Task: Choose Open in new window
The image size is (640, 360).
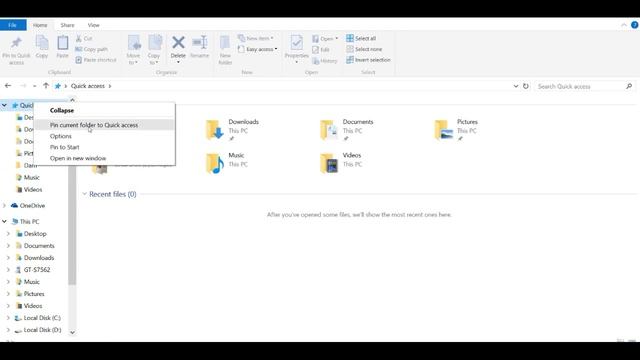Action: [x=105, y=158]
